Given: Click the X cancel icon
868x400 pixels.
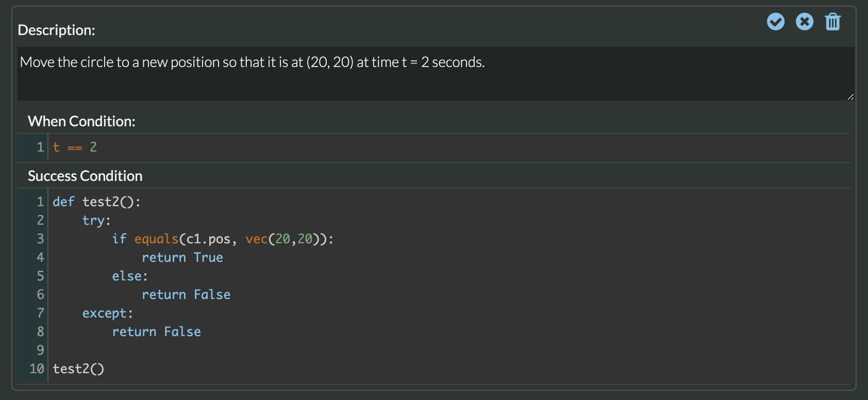Looking at the screenshot, I should 805,22.
